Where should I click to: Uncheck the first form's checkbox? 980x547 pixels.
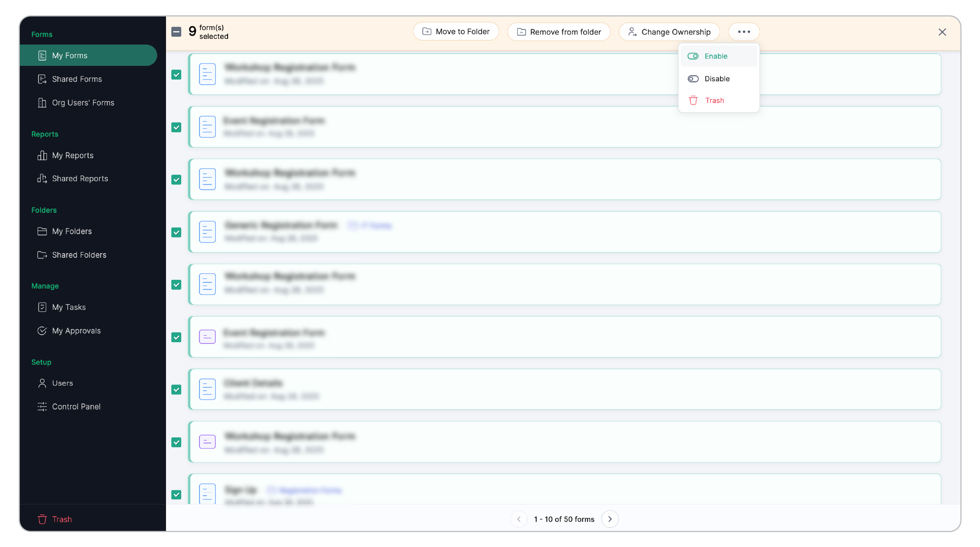[x=176, y=75]
